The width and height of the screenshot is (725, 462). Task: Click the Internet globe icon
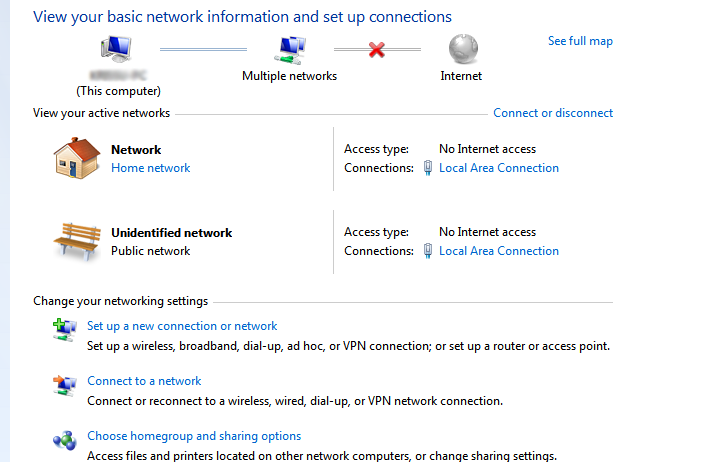coord(461,49)
